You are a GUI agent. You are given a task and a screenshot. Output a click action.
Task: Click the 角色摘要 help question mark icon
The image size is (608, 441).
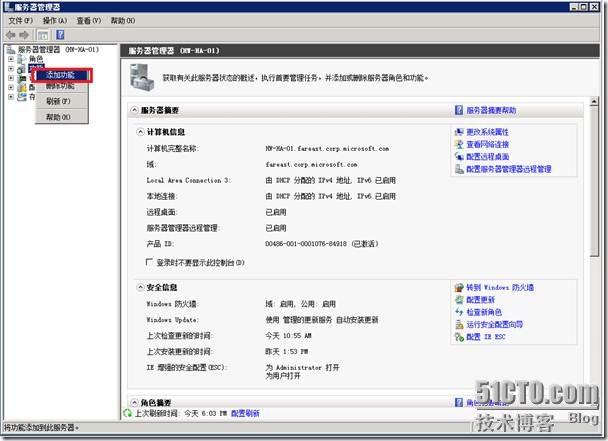pyautogui.click(x=459, y=403)
